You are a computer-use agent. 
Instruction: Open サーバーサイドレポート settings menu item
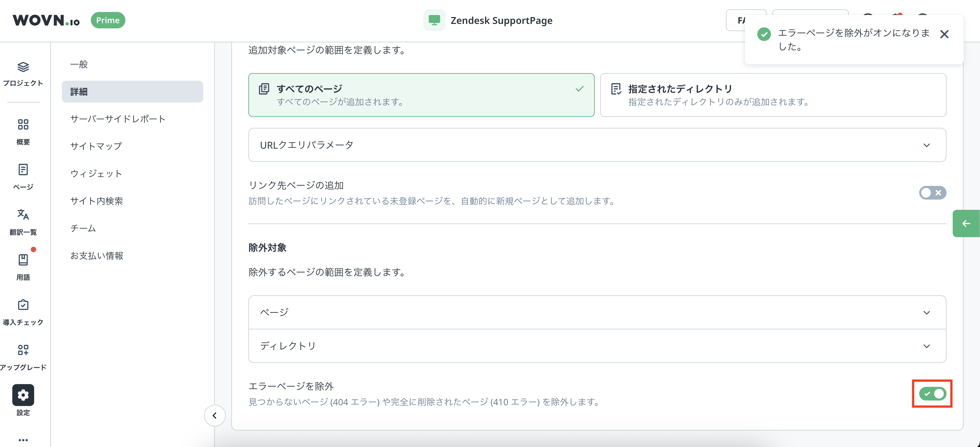[118, 119]
